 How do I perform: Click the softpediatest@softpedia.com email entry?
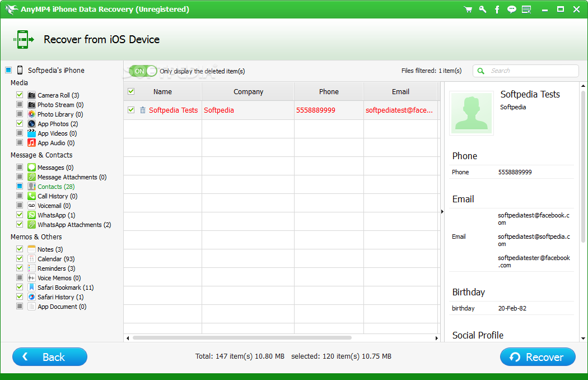tap(534, 240)
